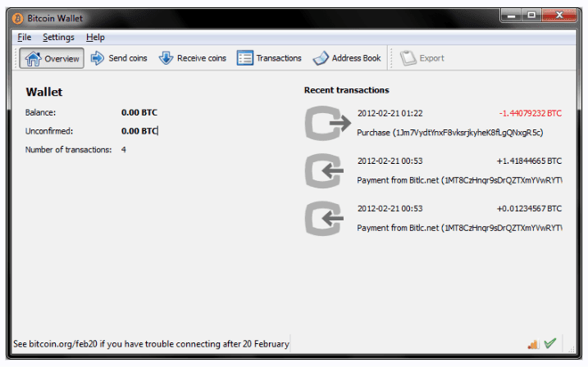The image size is (588, 367).
Task: Open the Settings menu
Action: pos(58,37)
